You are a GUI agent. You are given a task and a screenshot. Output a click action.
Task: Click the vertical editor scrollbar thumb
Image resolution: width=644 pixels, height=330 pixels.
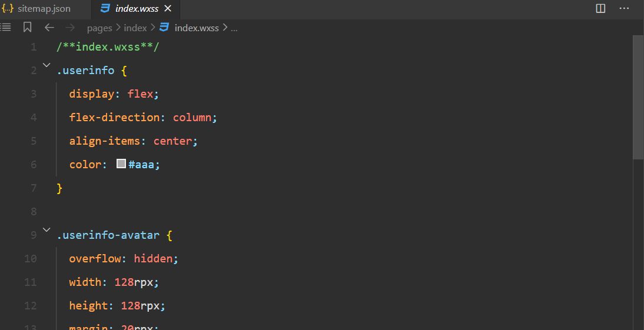pos(638,97)
